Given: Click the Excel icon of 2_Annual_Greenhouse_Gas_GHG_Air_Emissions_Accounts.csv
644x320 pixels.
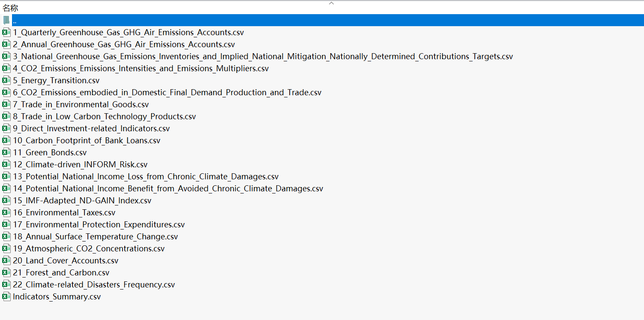Looking at the screenshot, I should pos(6,44).
